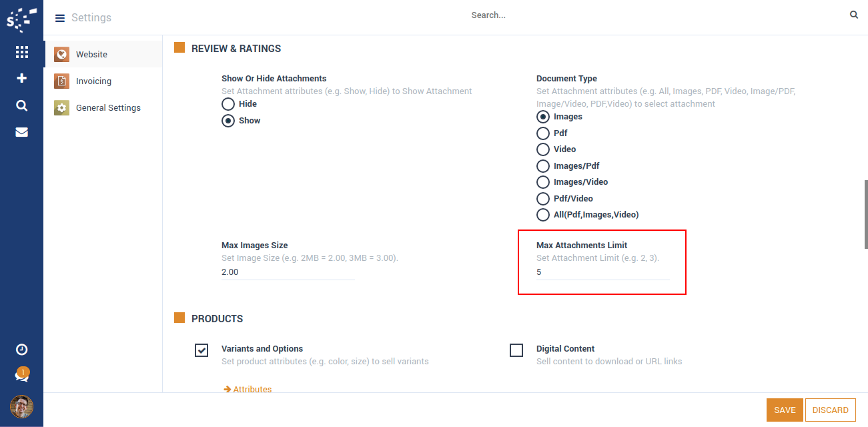Click the magnifier icon at top right
The height and width of the screenshot is (427, 868).
point(854,15)
